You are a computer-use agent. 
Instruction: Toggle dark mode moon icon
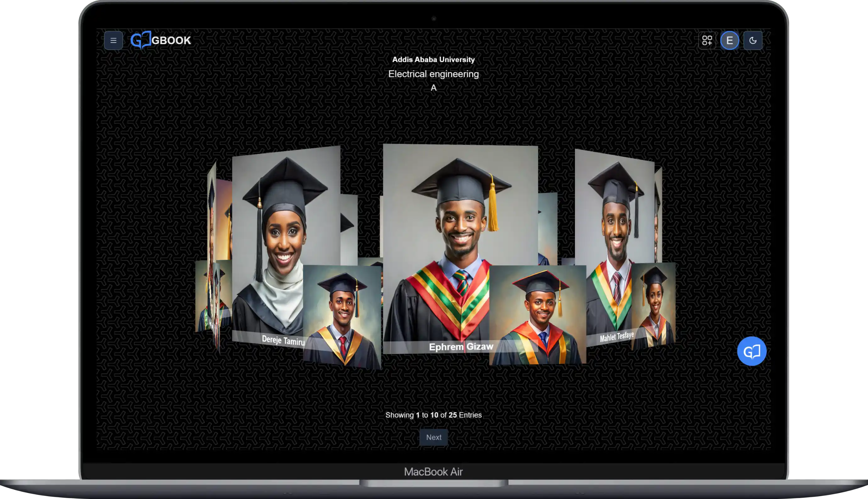point(753,41)
